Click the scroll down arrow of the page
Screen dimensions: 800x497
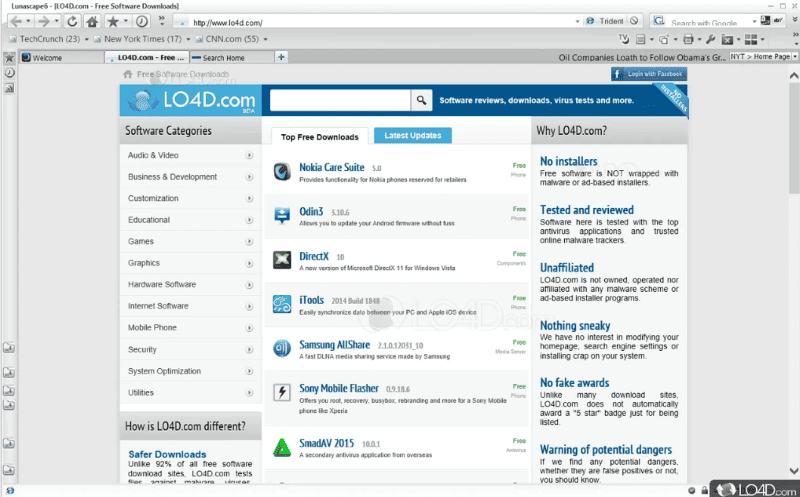[x=794, y=470]
